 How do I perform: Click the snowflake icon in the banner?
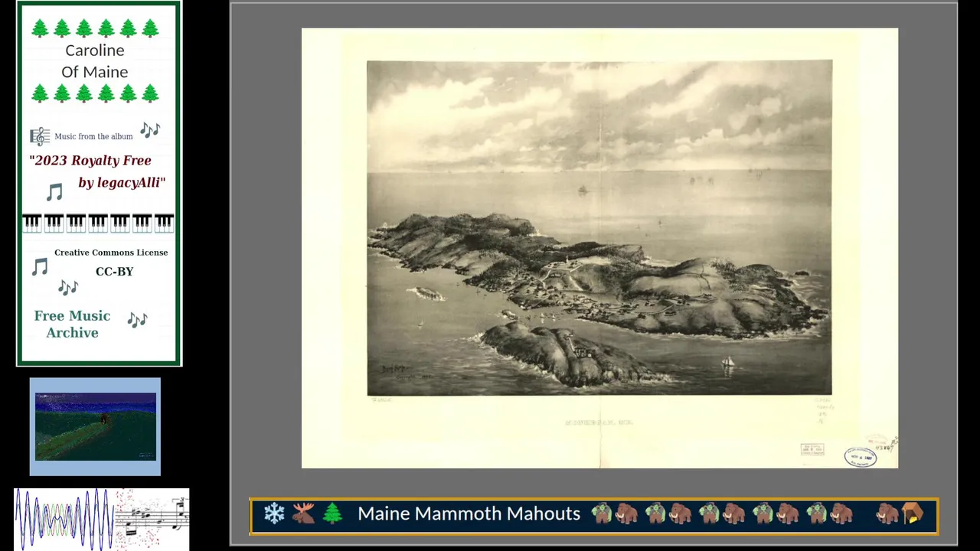pyautogui.click(x=274, y=514)
